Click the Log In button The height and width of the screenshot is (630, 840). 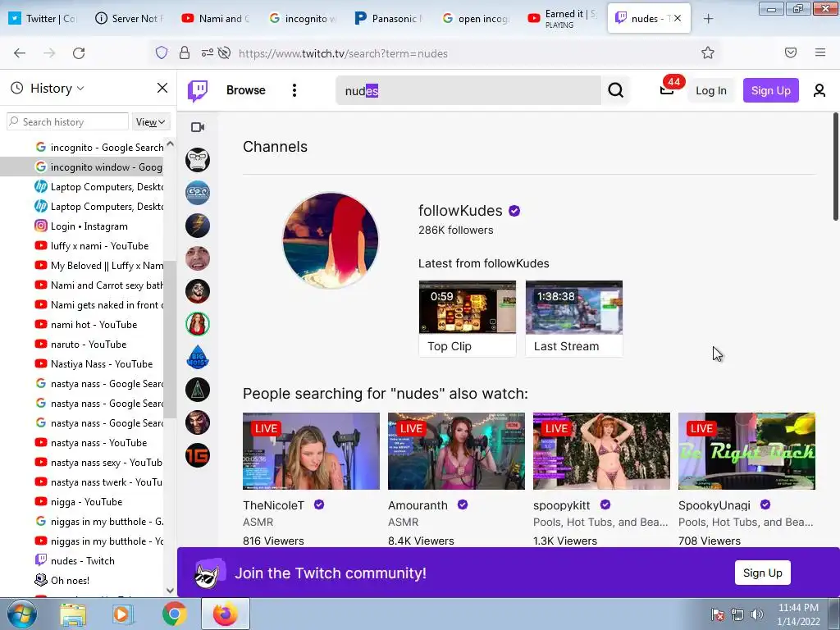[x=711, y=90]
